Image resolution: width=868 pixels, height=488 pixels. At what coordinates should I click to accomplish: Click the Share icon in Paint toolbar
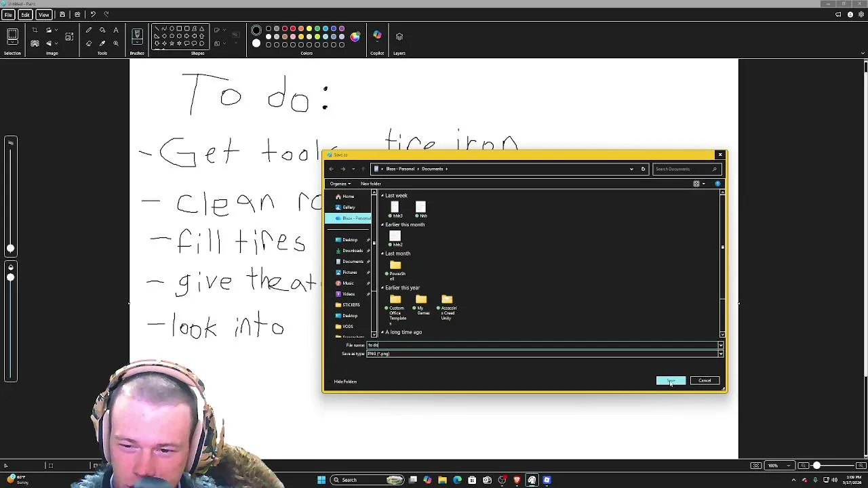(77, 14)
